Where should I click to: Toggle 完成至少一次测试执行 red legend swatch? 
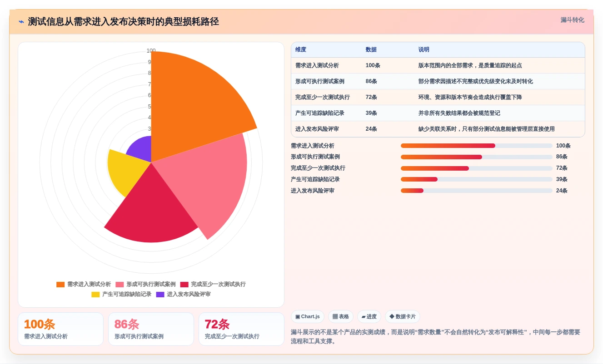[184, 285]
